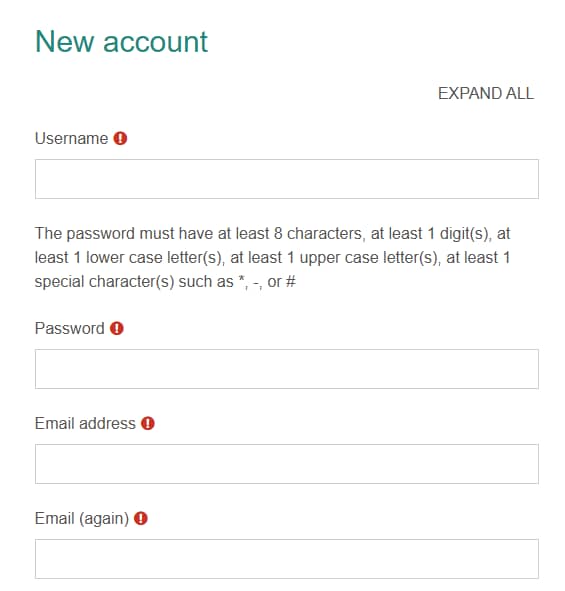Focus the Password text field

pos(287,369)
